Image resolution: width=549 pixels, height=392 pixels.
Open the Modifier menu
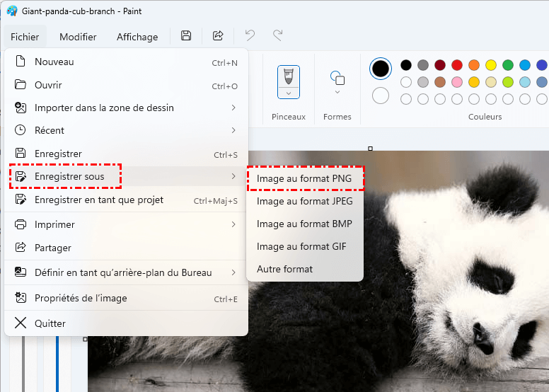[x=78, y=37]
